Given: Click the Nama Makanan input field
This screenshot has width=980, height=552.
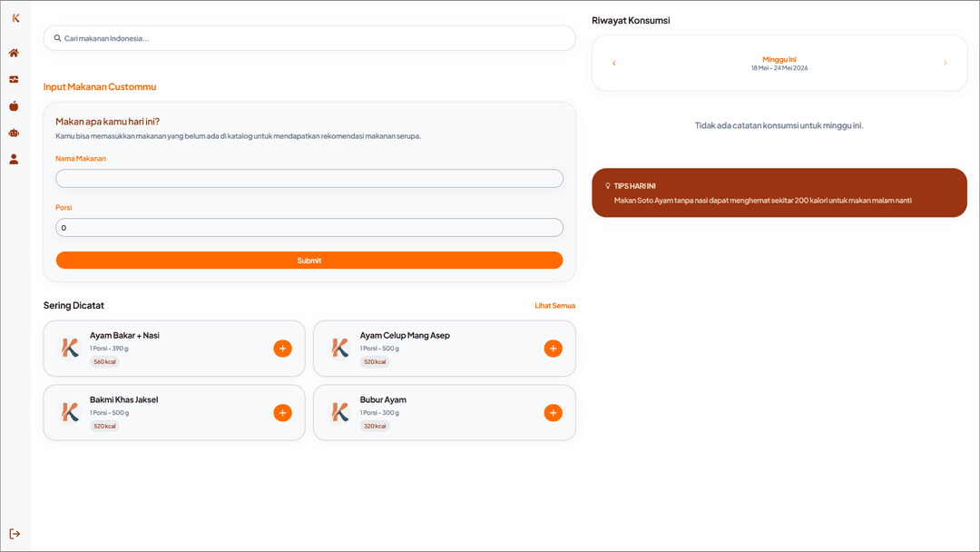Looking at the screenshot, I should [309, 178].
